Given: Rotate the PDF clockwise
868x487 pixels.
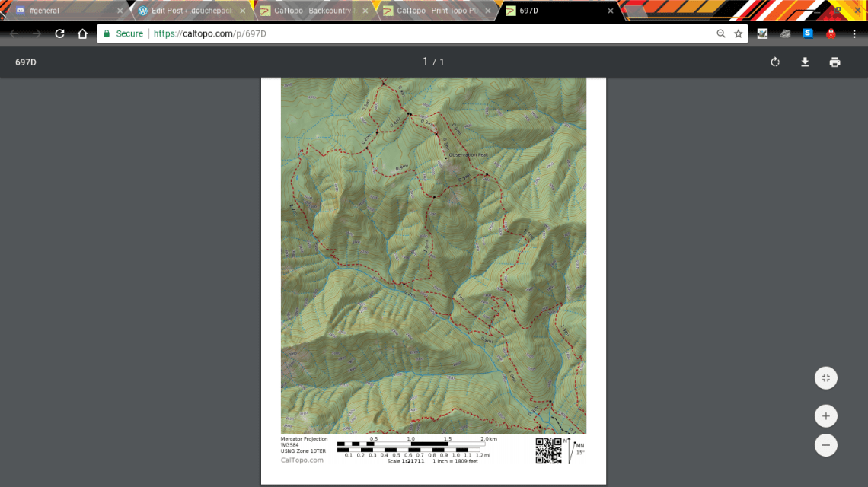Looking at the screenshot, I should point(774,62).
